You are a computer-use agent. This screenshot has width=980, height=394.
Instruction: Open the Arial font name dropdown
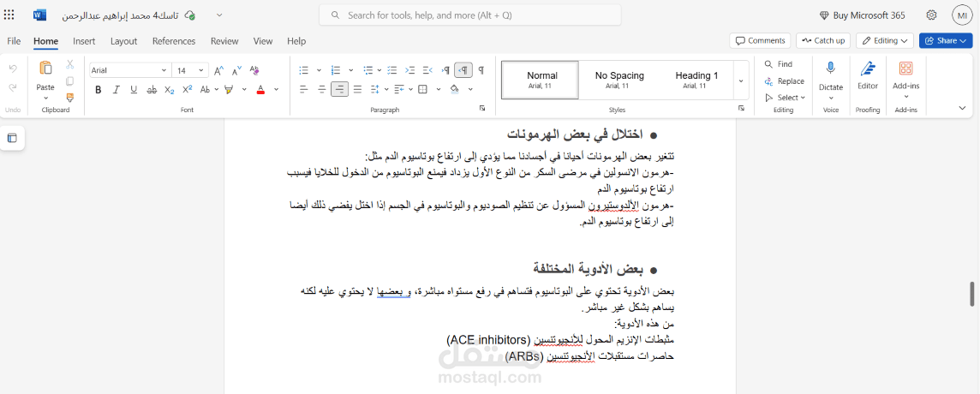(x=129, y=70)
